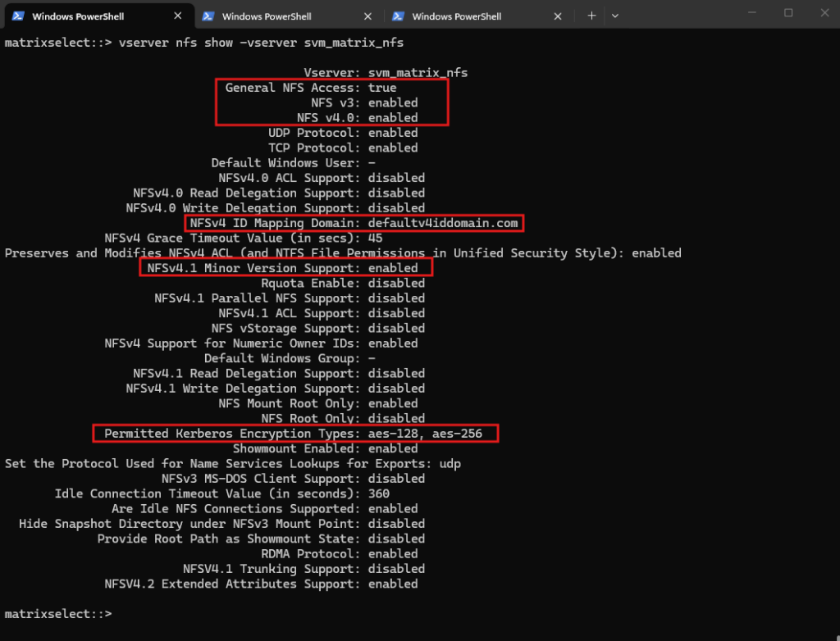Maximize the Windows Terminal window

[x=788, y=13]
